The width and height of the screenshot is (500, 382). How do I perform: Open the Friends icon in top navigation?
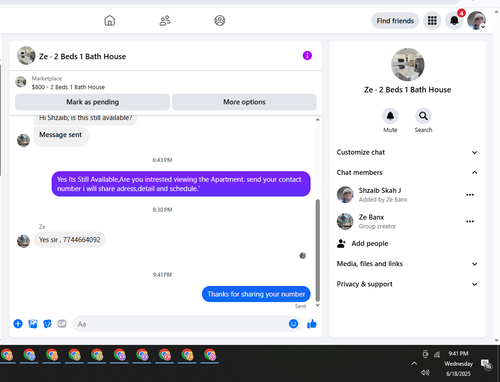165,21
